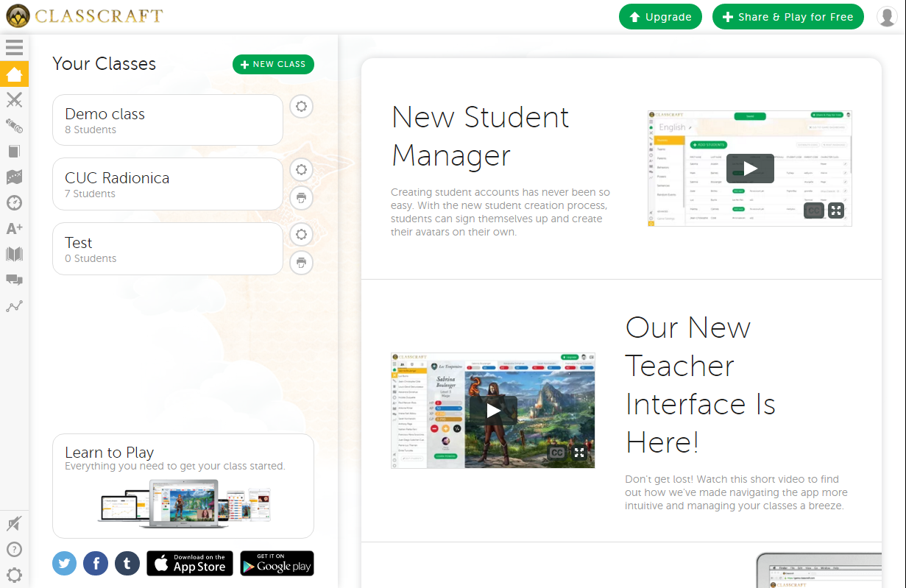Select the treasure map icon in sidebar
Screen dimensions: 906x588
14,177
